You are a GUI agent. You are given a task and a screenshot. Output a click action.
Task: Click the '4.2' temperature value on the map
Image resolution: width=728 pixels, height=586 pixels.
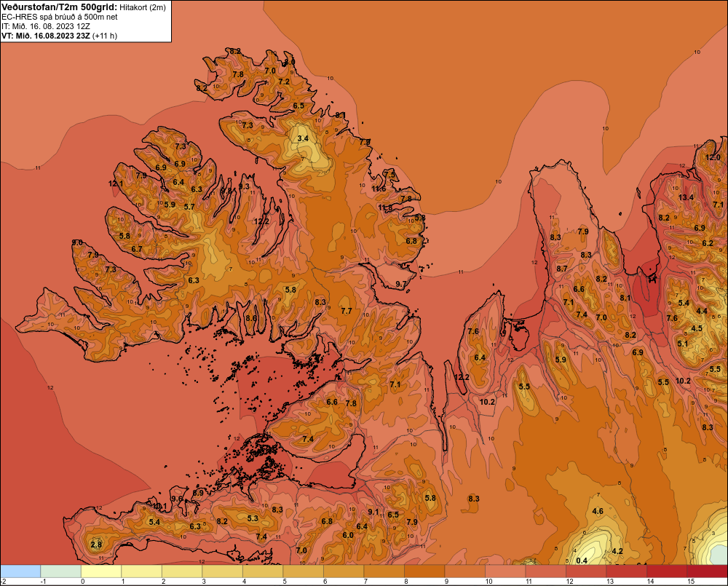coord(617,551)
